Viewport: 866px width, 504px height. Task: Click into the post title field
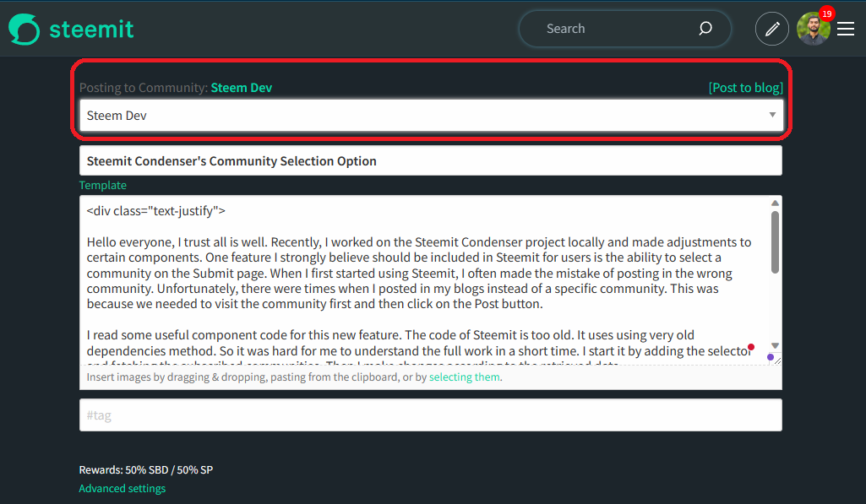point(431,160)
